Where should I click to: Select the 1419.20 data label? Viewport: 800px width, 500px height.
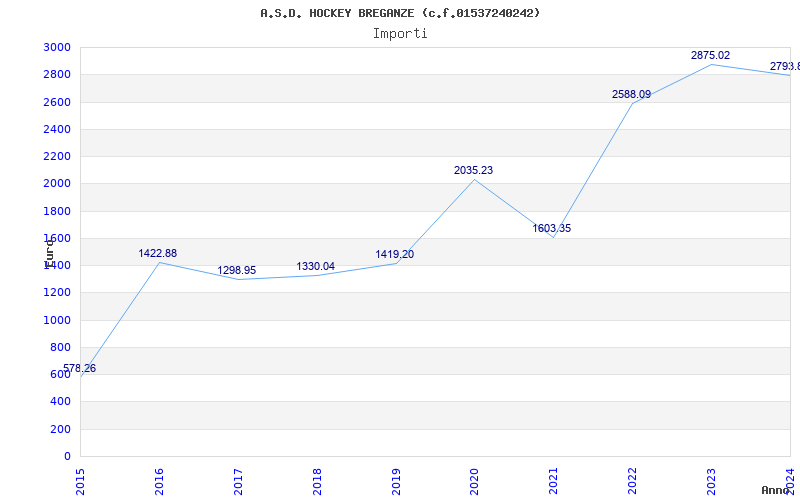pos(395,254)
